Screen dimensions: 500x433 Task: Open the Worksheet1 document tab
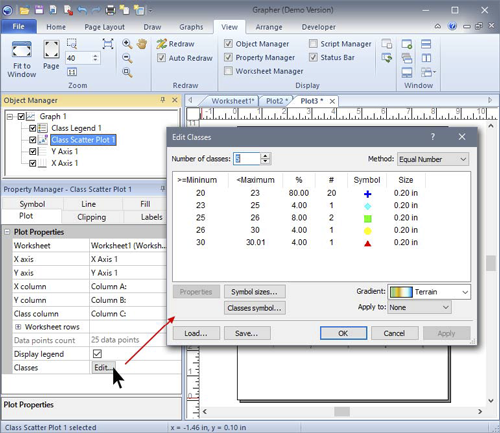[232, 101]
